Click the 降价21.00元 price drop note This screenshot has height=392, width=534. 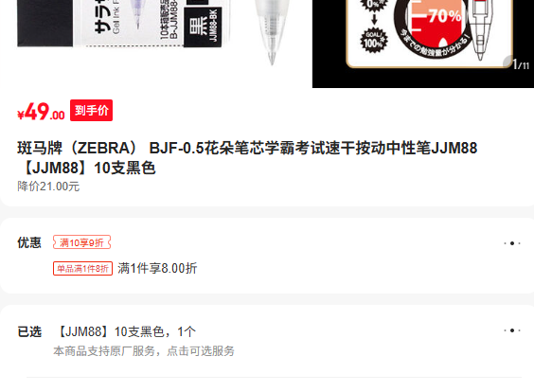[48, 187]
